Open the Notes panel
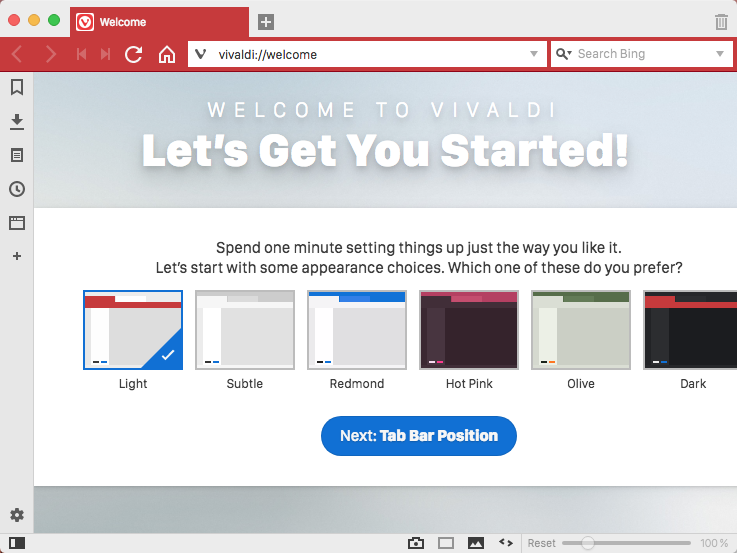This screenshot has width=737, height=553. pos(17,155)
